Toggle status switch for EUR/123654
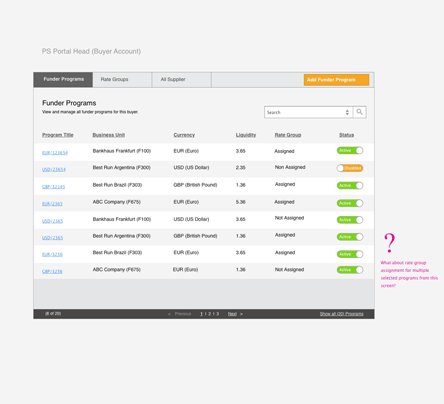This screenshot has height=404, width=444. coord(350,151)
